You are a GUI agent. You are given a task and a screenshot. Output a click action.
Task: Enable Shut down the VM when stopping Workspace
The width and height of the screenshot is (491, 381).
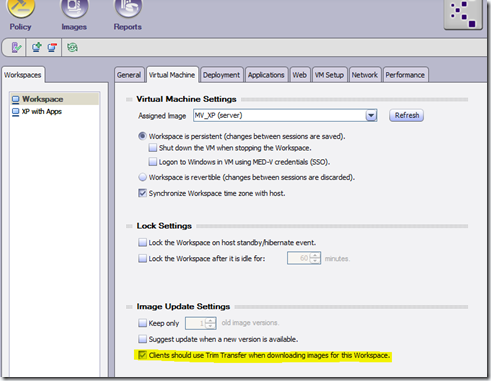(x=153, y=148)
